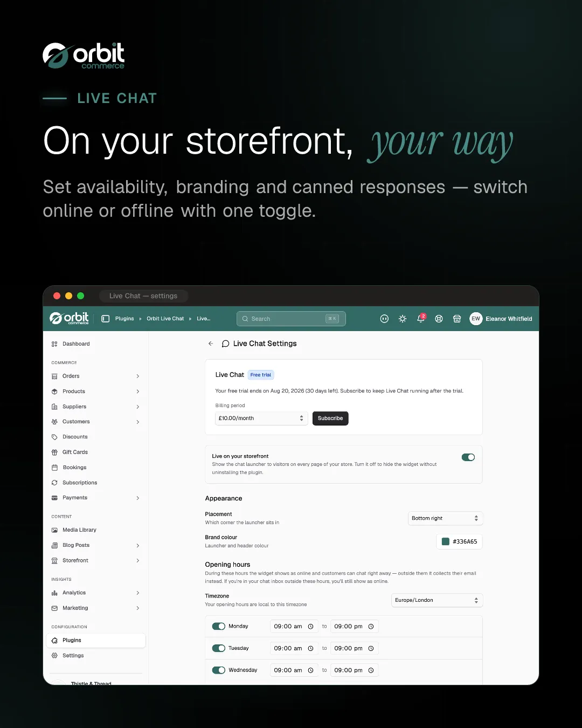
Task: Open the storefront shop icon in header
Action: pos(457,319)
